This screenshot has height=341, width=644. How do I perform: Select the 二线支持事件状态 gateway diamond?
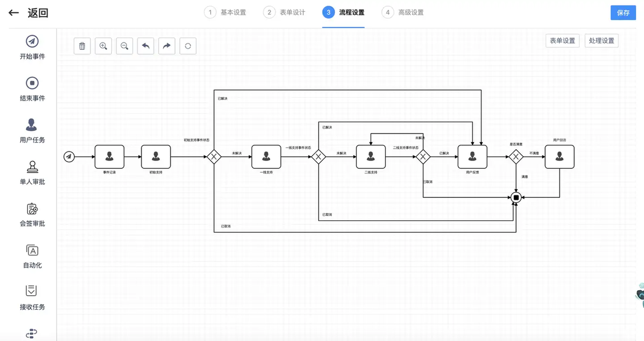[423, 157]
